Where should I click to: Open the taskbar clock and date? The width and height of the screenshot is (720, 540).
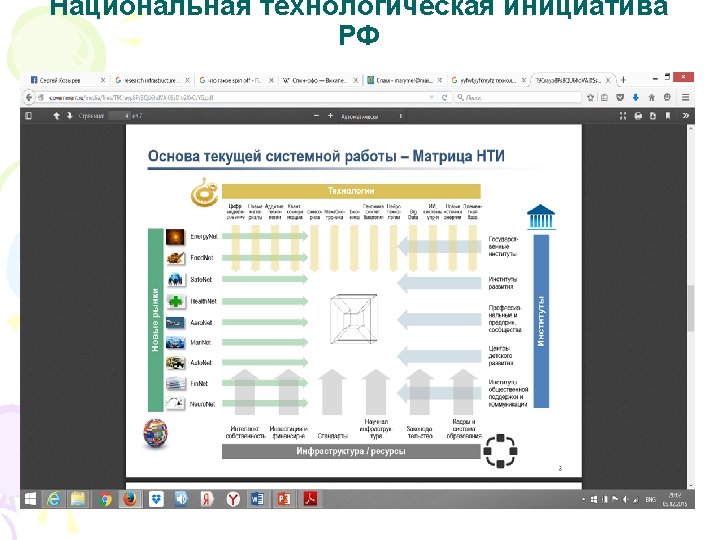(675, 500)
